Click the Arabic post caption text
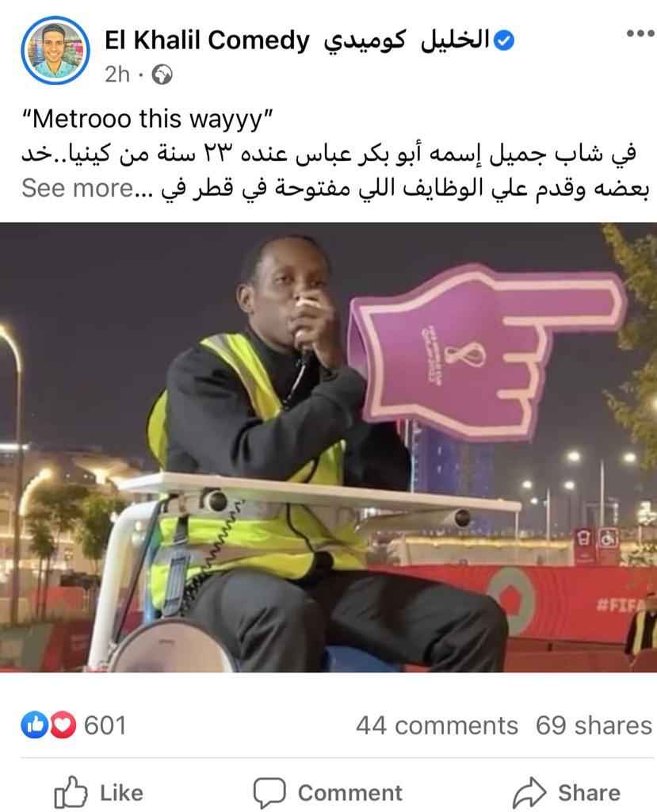The height and width of the screenshot is (812, 657). 334,171
